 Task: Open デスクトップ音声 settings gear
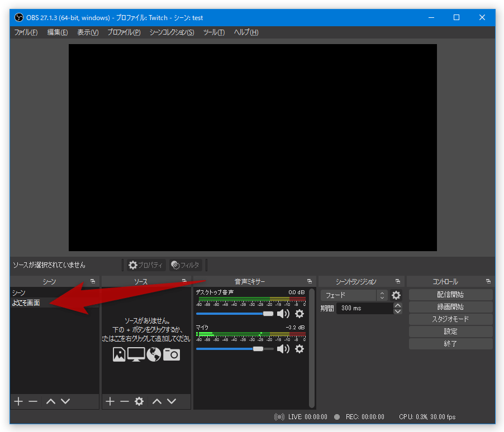pyautogui.click(x=299, y=314)
